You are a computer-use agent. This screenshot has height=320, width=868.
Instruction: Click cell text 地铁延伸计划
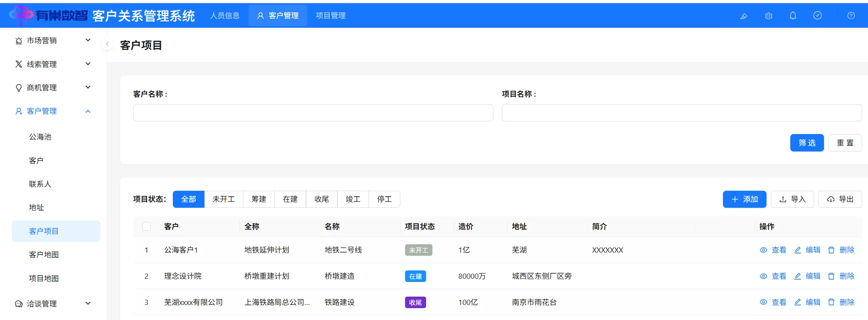tap(267, 250)
